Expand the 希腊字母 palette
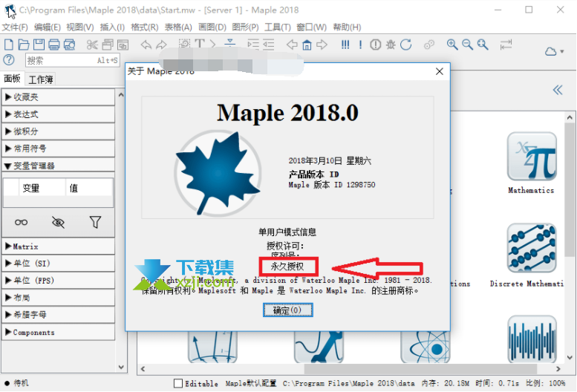Image resolution: width=577 pixels, height=392 pixels. click(58, 315)
